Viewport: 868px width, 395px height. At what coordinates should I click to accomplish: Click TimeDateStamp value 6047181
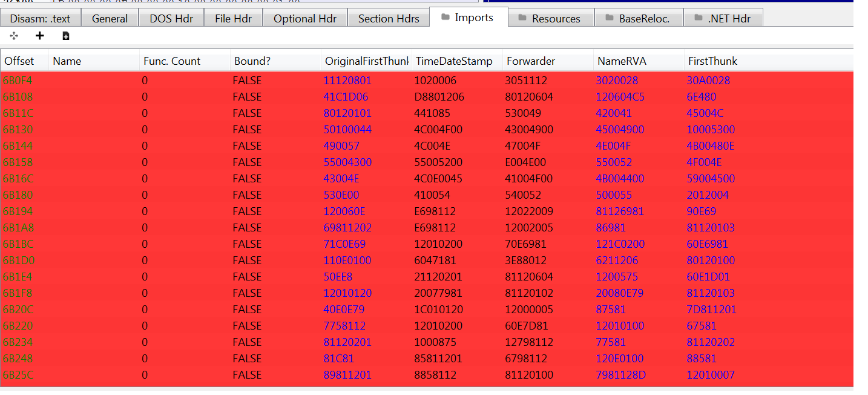(x=435, y=261)
